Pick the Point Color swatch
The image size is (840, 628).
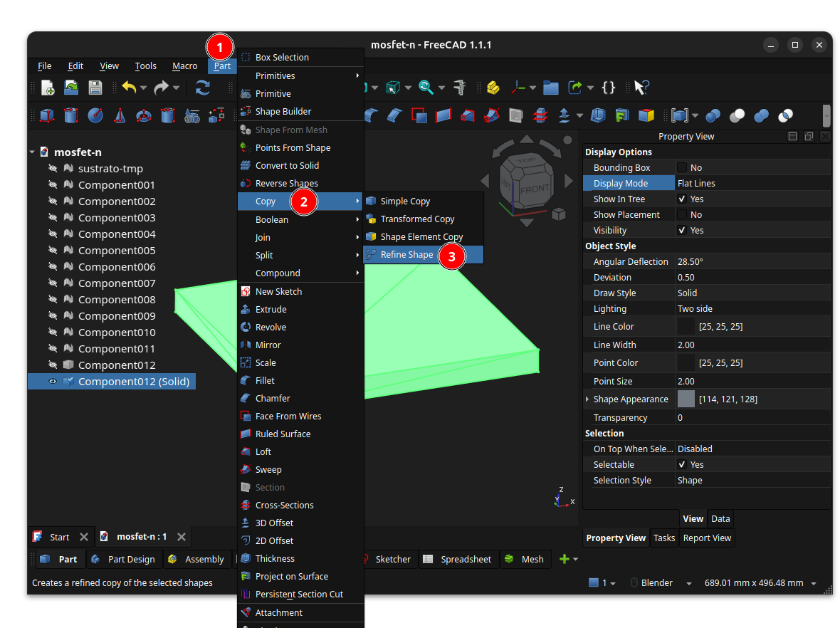[x=686, y=362]
